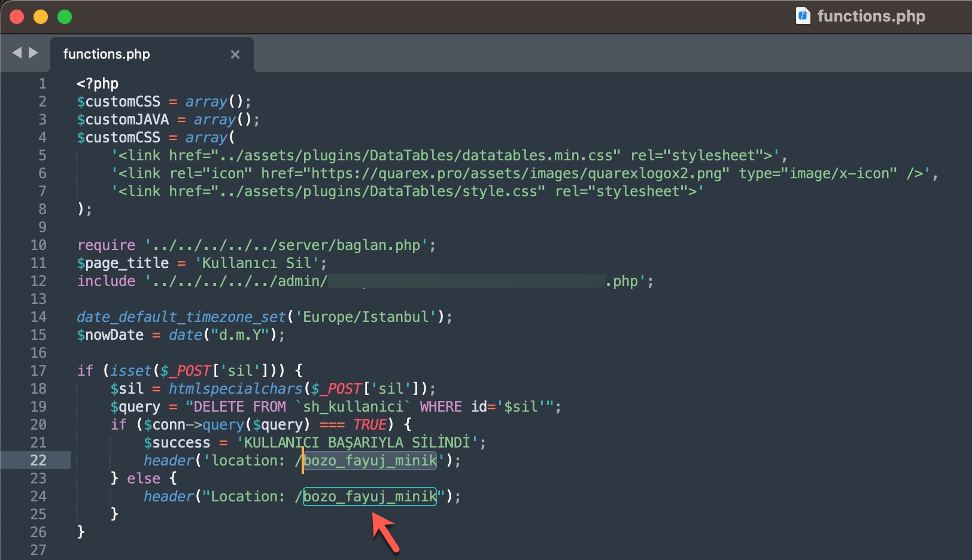Viewport: 972px width, 560px height.
Task: Click 'include' keyword on line 12
Action: click(x=107, y=281)
